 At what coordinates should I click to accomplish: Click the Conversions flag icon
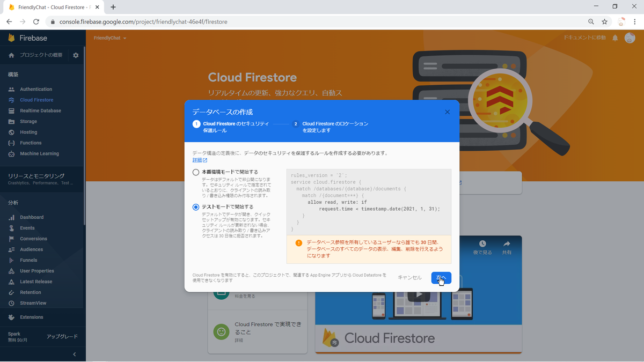tap(11, 239)
